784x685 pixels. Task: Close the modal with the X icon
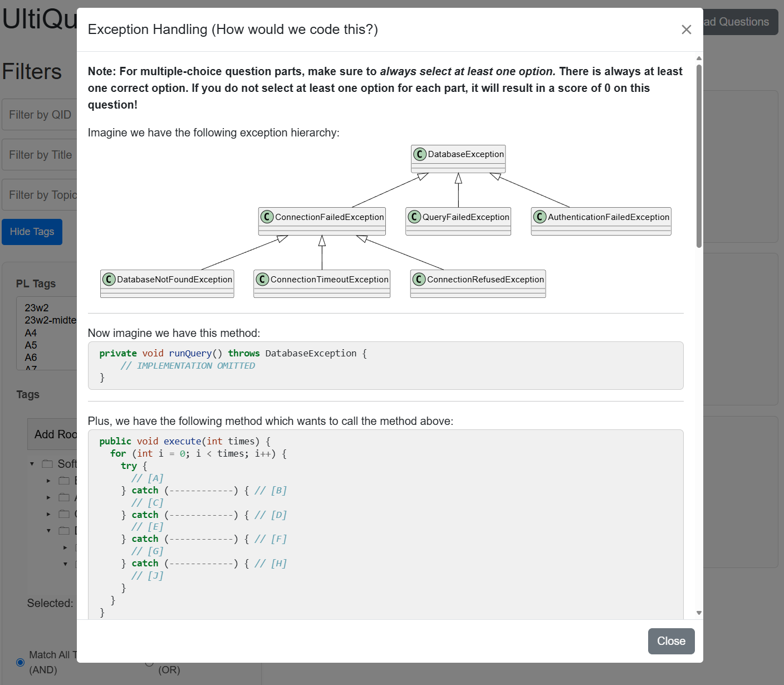click(686, 30)
